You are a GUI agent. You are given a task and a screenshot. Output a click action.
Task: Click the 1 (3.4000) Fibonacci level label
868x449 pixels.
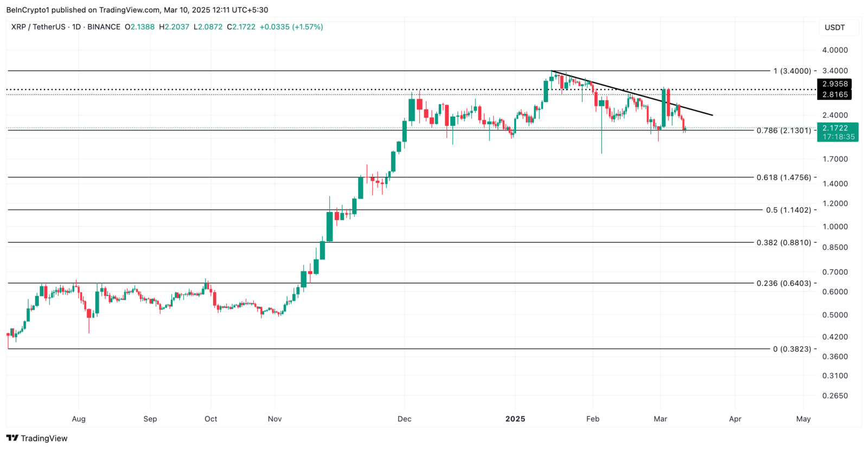point(792,71)
